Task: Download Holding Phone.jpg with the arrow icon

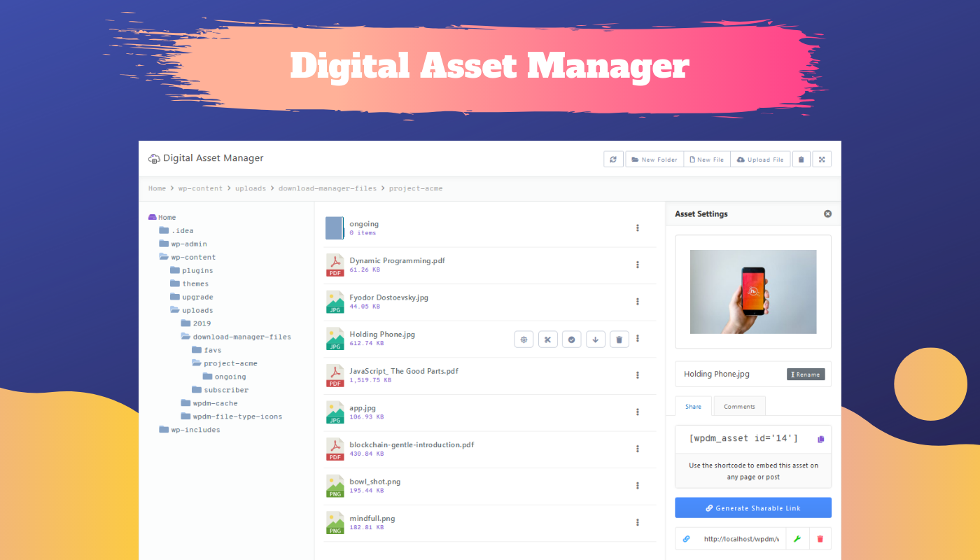Action: [x=595, y=339]
